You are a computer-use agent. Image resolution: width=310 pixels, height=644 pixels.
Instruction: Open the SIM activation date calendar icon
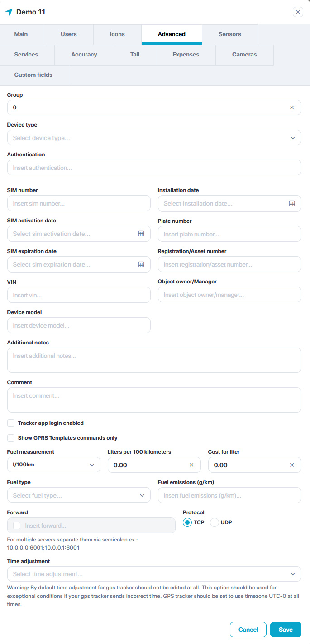coord(141,234)
